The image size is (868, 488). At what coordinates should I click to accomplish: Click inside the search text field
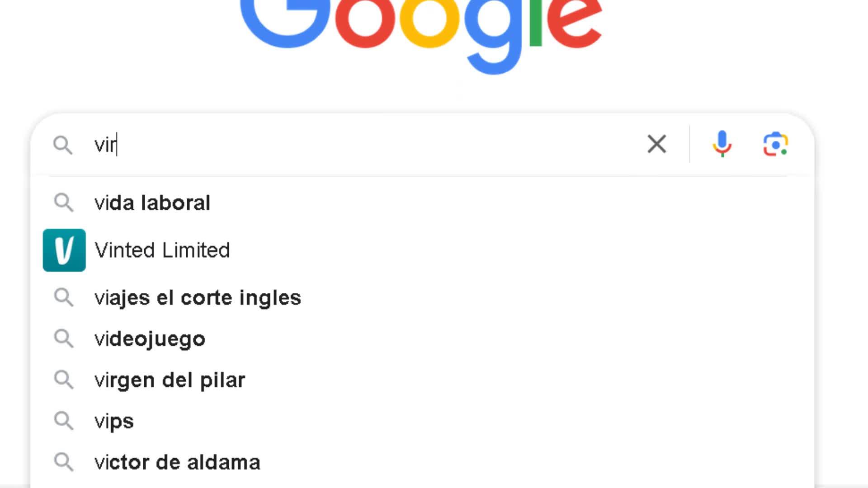(362, 145)
